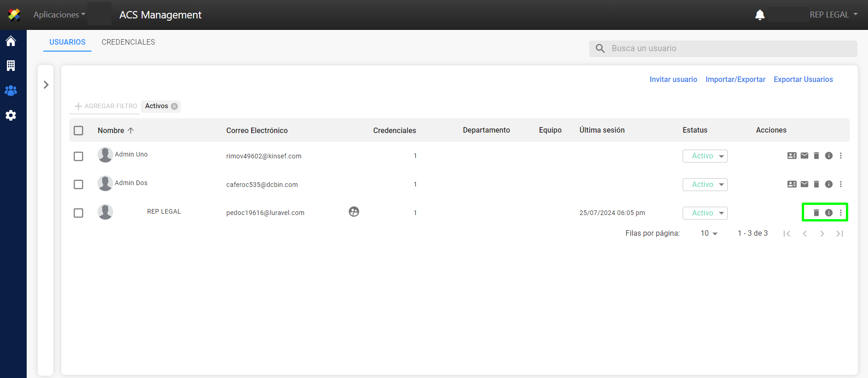Open rows per page dropdown
The width and height of the screenshot is (868, 378).
(708, 233)
